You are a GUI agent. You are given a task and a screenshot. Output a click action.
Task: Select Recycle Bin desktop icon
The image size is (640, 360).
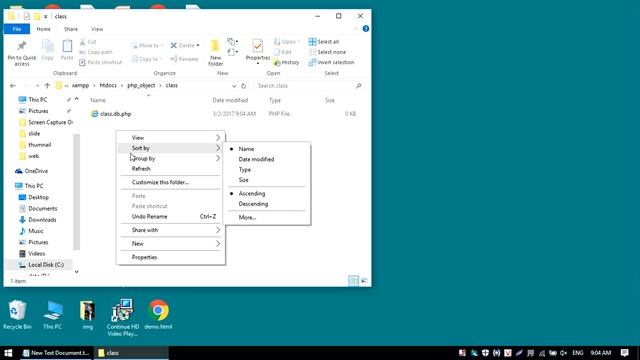click(x=17, y=314)
